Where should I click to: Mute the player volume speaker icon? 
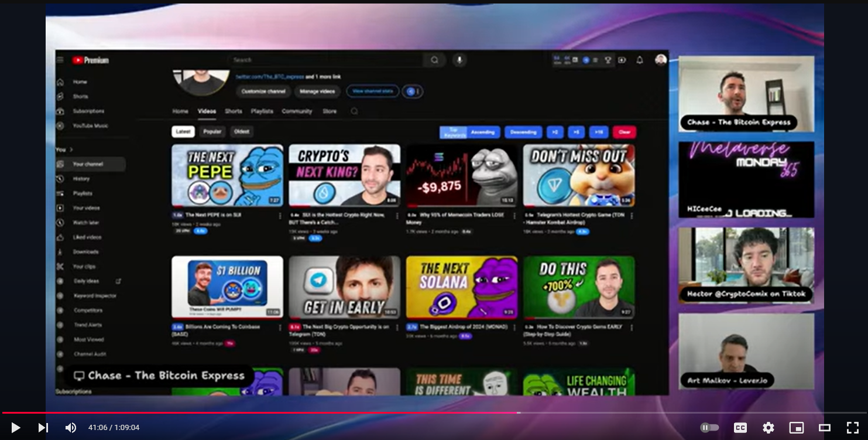(x=70, y=428)
